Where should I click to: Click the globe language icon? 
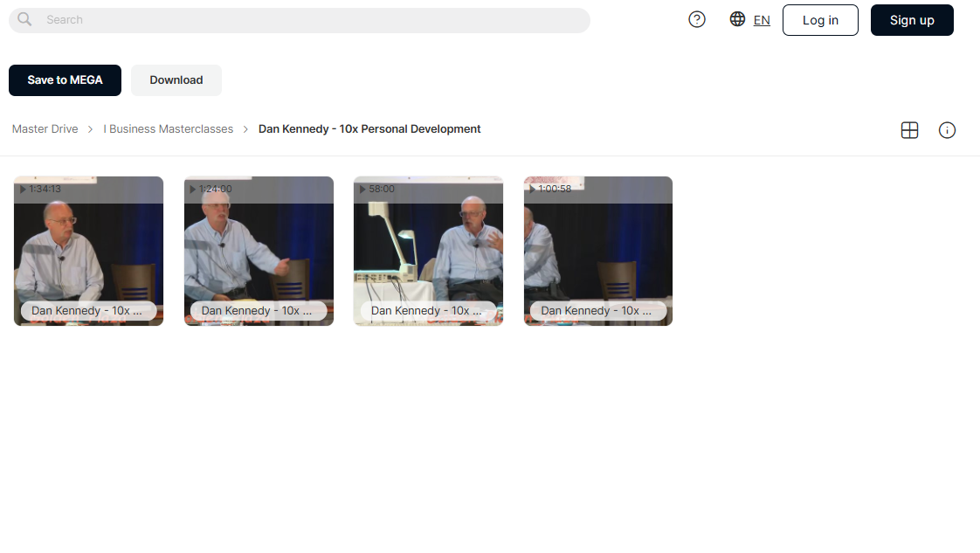click(x=737, y=19)
